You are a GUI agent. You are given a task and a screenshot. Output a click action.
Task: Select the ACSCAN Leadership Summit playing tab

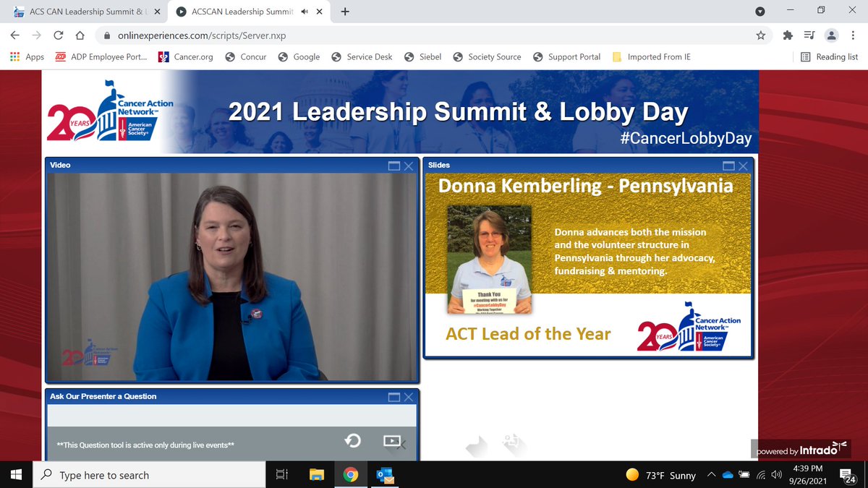244,12
